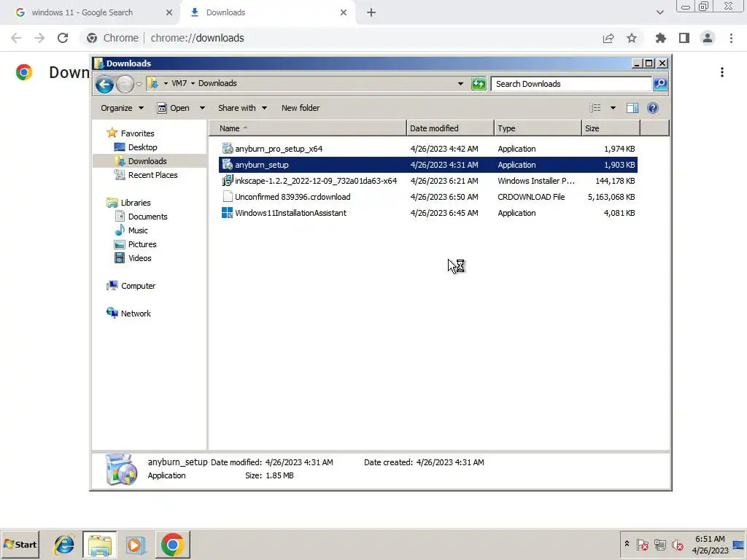Click the taskbar clock showing 6:51 AM

pyautogui.click(x=710, y=544)
